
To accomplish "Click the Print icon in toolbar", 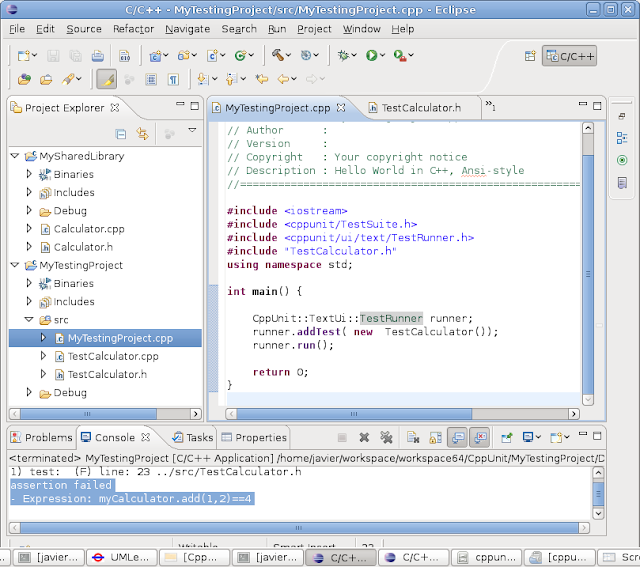I will (x=98, y=56).
